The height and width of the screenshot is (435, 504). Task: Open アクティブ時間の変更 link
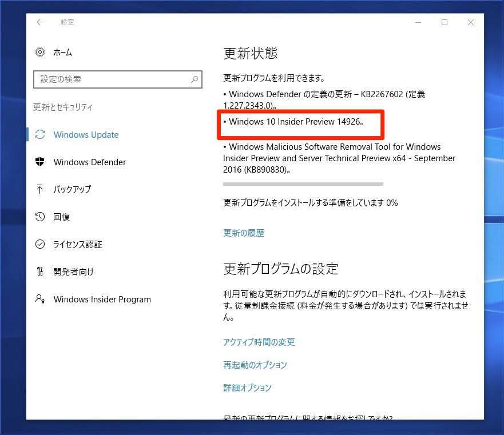coord(259,342)
